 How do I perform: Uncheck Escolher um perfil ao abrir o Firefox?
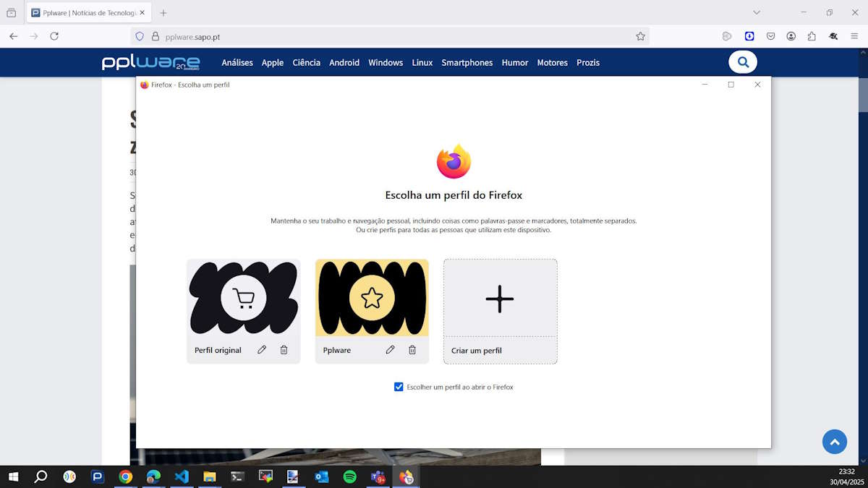tap(399, 387)
